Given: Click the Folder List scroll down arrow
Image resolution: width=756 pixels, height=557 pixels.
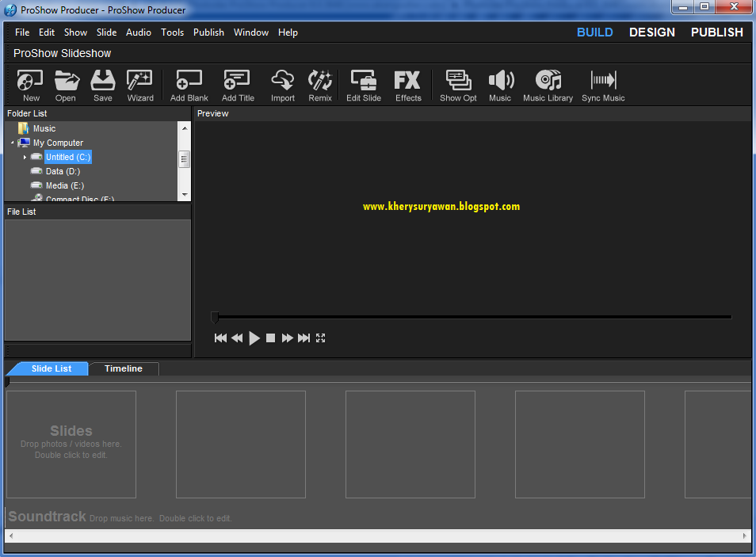Looking at the screenshot, I should [184, 195].
